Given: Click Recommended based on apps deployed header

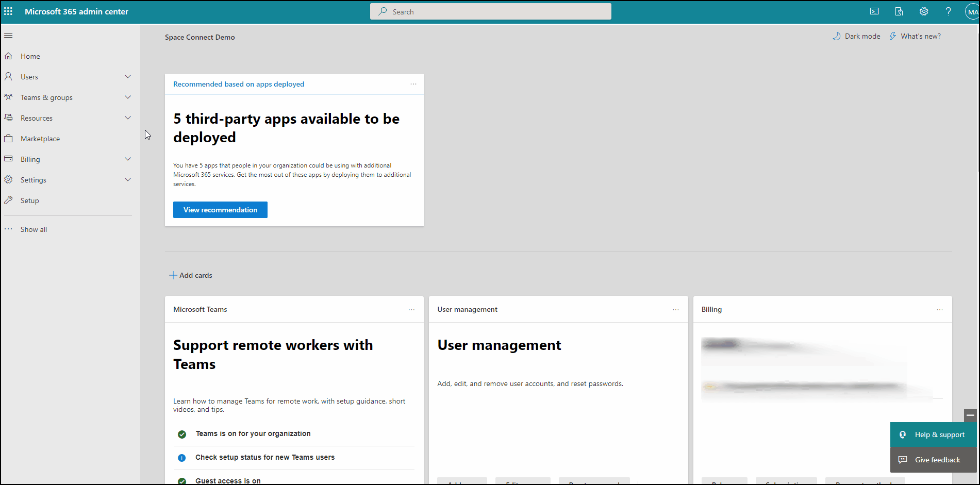Looking at the screenshot, I should point(239,84).
